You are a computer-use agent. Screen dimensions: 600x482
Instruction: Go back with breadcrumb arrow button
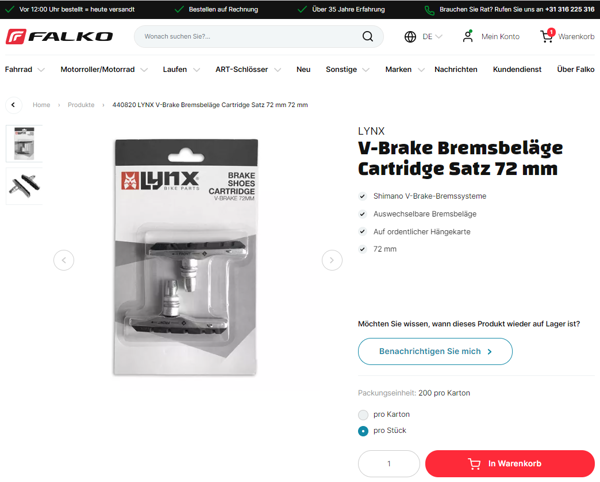13,105
